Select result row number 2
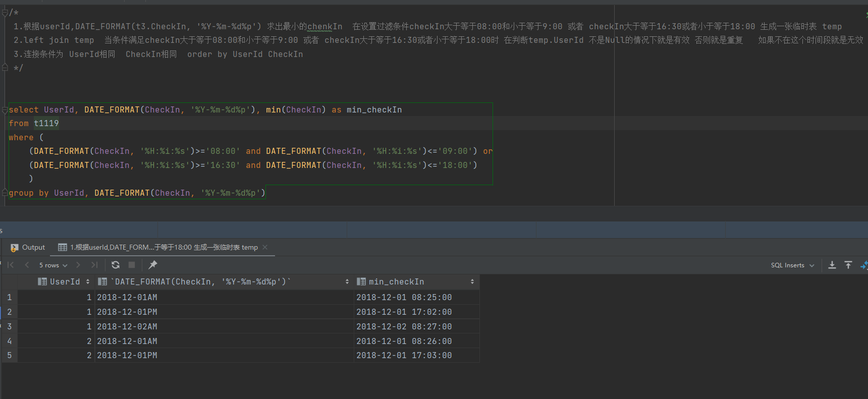868x399 pixels. [9, 312]
